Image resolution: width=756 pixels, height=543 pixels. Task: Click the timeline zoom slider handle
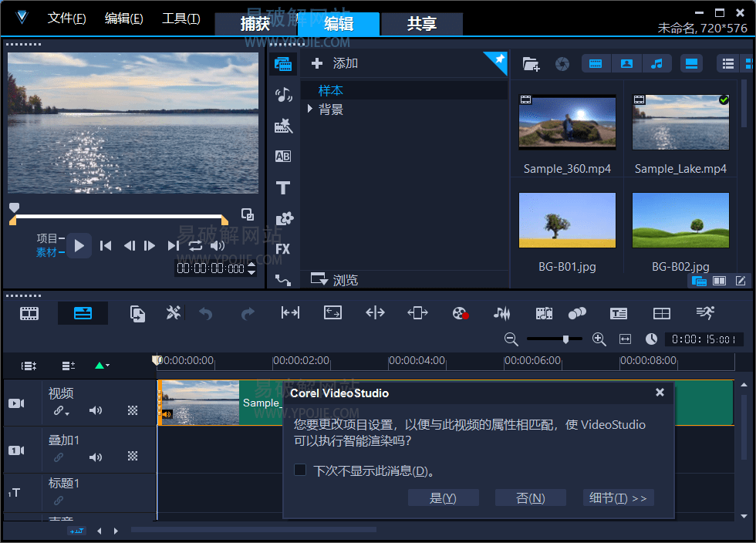pyautogui.click(x=565, y=339)
